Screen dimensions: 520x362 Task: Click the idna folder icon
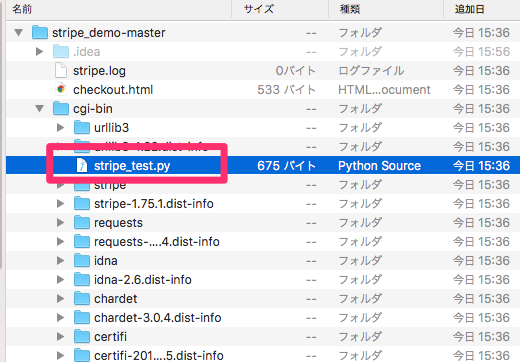[82, 260]
